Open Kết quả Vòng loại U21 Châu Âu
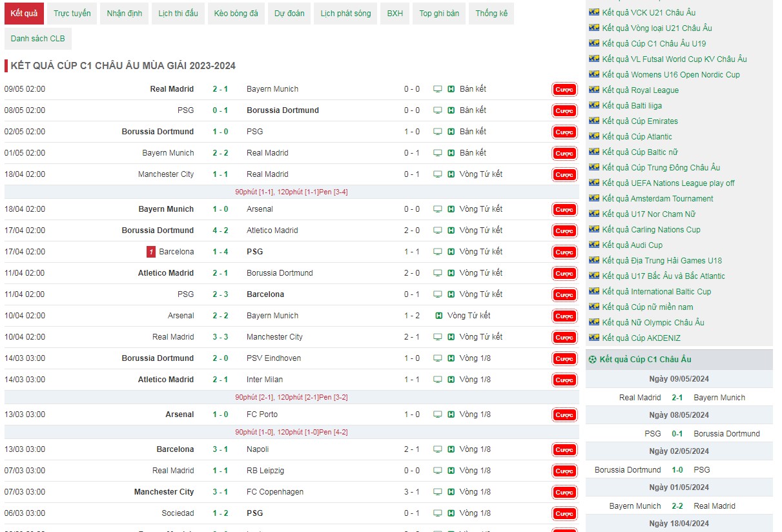Screen dimensions: 782x532 [x=657, y=28]
